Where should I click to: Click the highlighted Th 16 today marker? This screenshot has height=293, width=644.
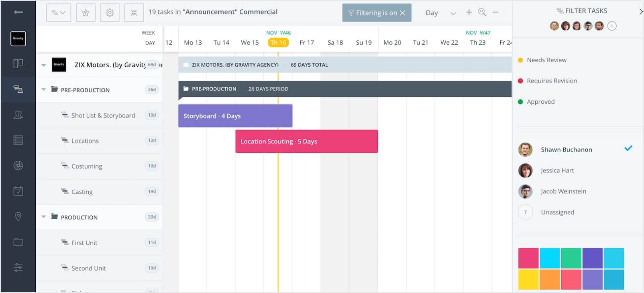click(x=278, y=43)
